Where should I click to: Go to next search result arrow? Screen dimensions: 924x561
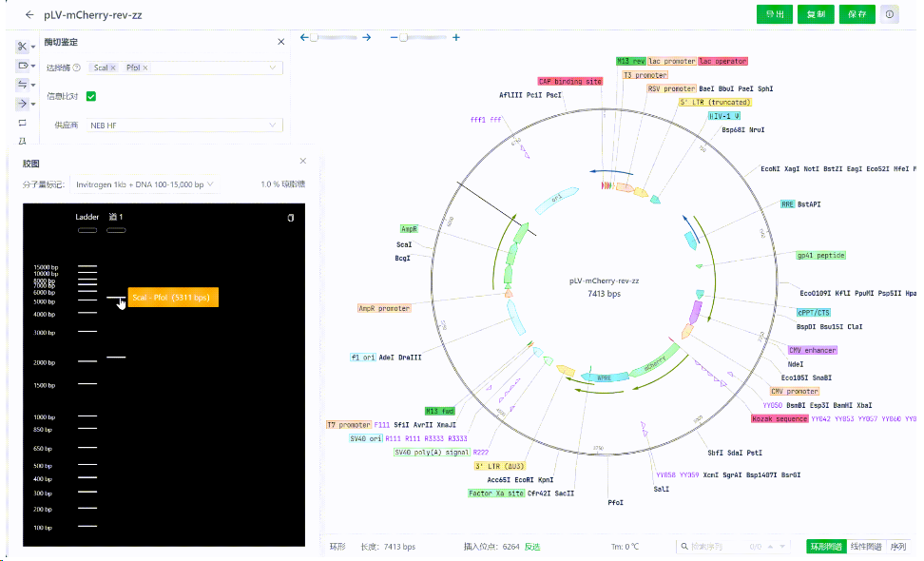[782, 547]
